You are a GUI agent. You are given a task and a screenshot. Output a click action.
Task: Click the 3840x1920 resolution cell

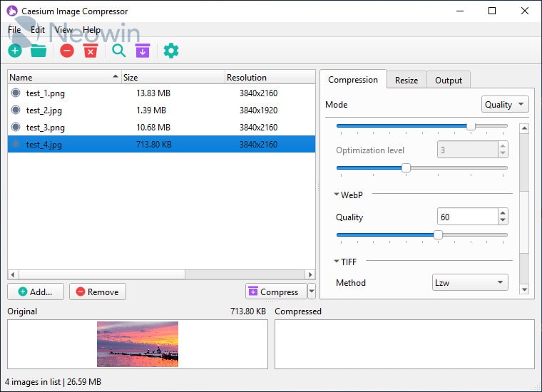pos(259,110)
